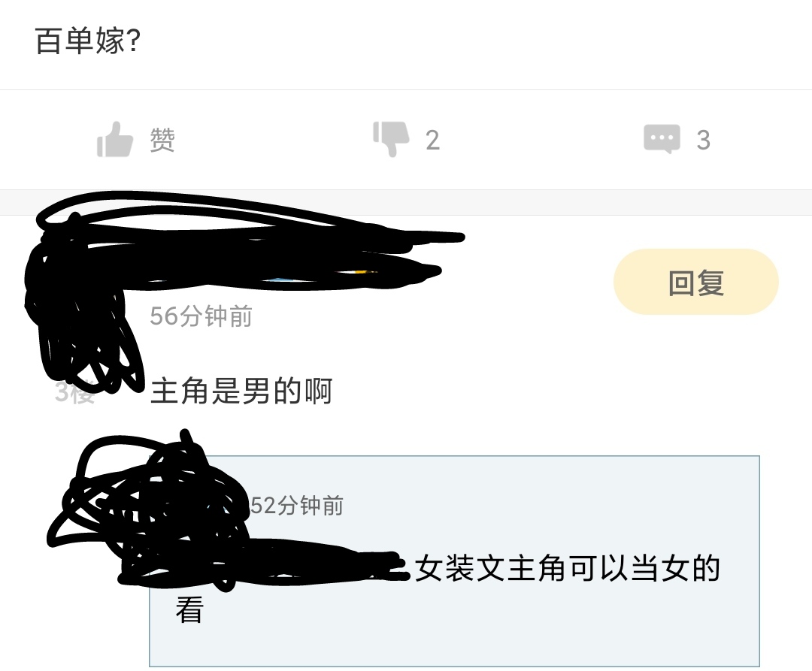Screen dimensions: 812x671
Task: Select the comment count 3
Action: pos(703,141)
